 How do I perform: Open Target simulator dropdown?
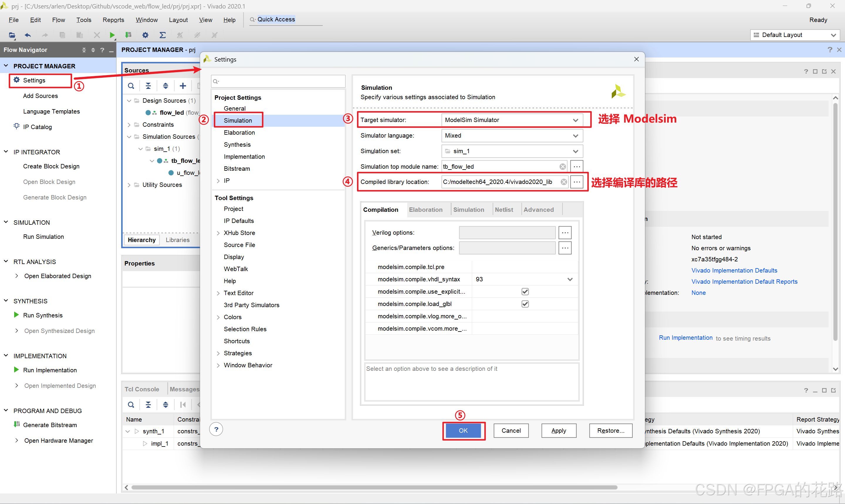(x=575, y=120)
